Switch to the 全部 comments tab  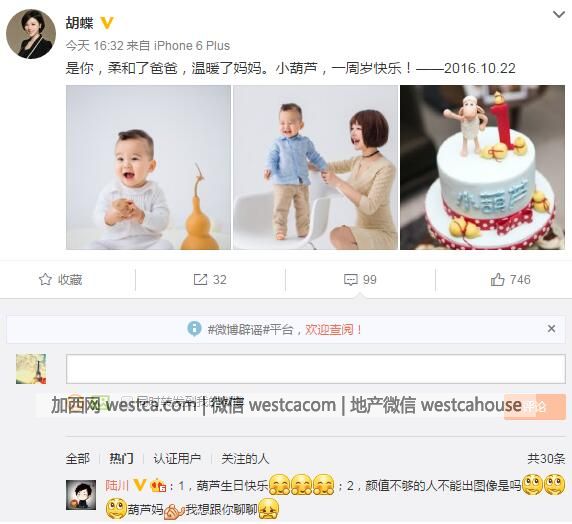pos(78,459)
